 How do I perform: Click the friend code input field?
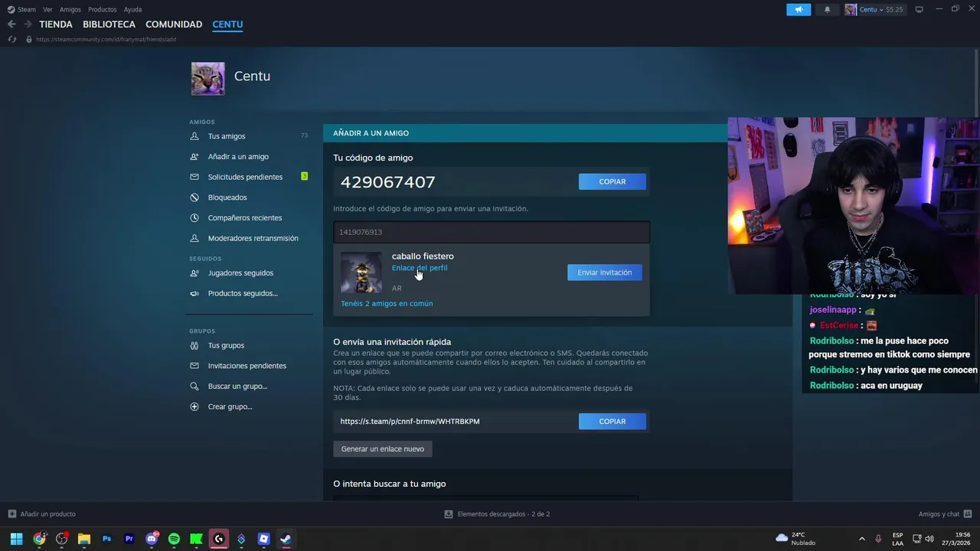(492, 232)
